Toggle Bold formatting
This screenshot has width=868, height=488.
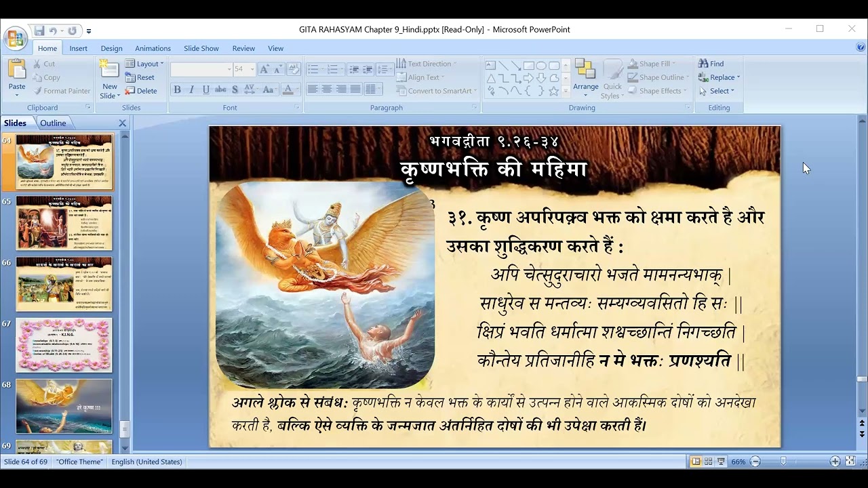tap(177, 89)
